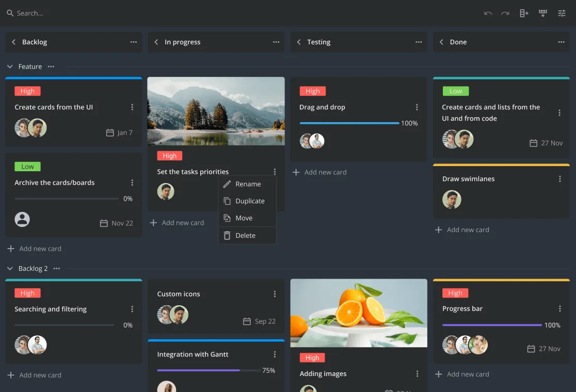Image resolution: width=576 pixels, height=392 pixels.
Task: Select Rename in the context menu
Action: [x=247, y=184]
